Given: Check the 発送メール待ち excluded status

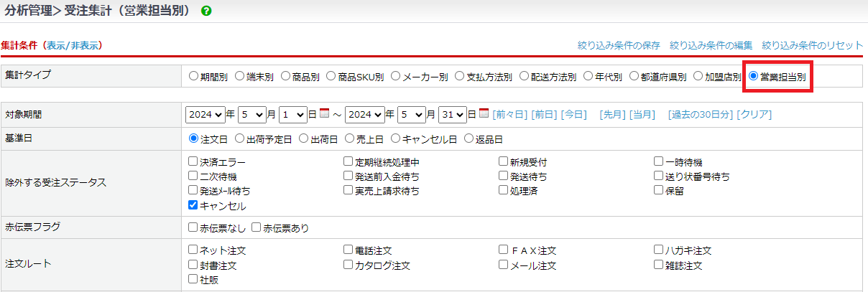Looking at the screenshot, I should 193,190.
